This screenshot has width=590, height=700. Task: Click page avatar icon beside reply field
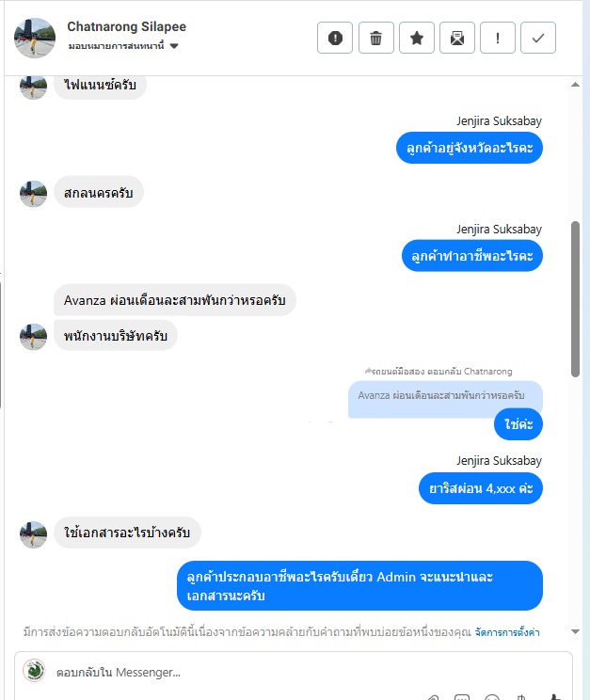click(35, 671)
